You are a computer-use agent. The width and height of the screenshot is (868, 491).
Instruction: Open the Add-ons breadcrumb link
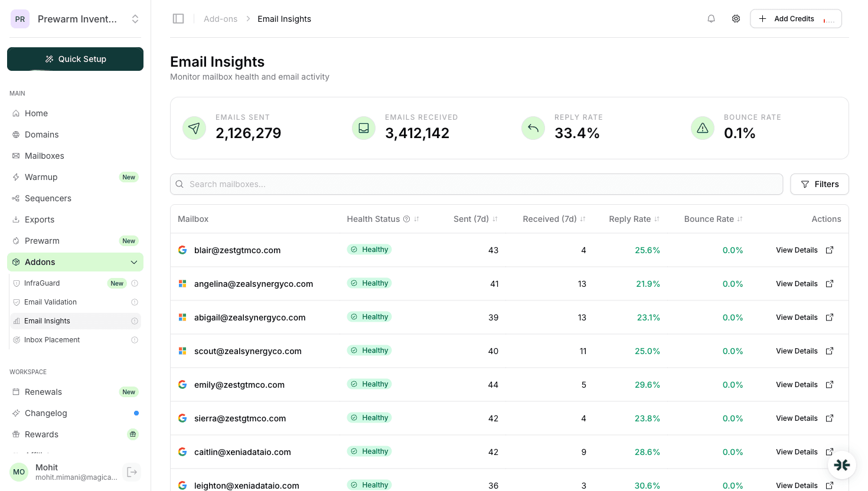[x=220, y=18]
